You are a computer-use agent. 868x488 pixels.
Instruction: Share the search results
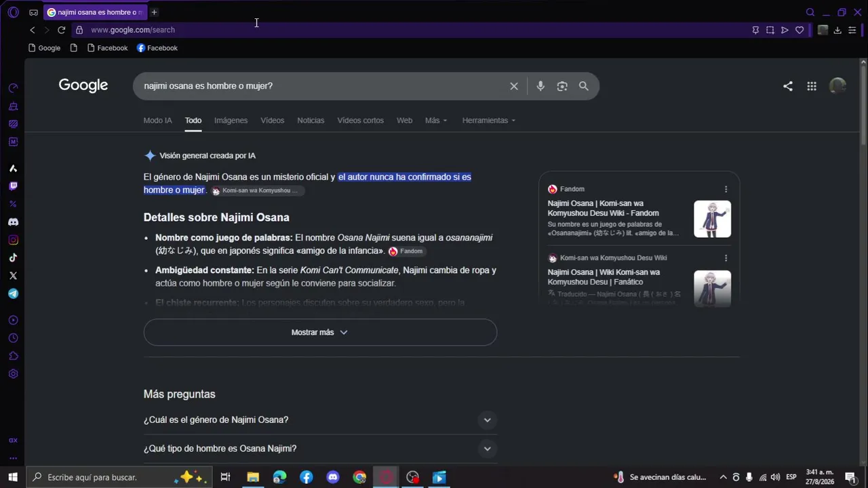pyautogui.click(x=788, y=86)
